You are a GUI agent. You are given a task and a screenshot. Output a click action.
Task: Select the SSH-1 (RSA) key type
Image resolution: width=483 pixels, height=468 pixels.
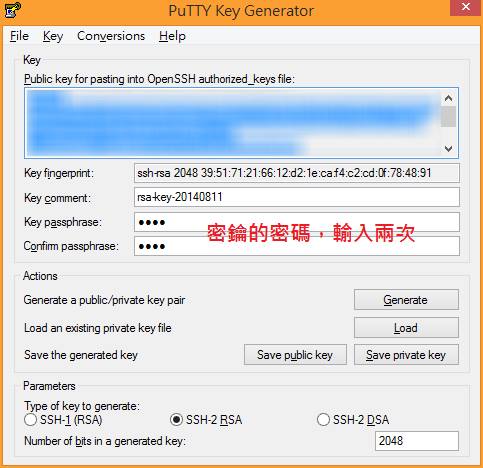pos(30,420)
